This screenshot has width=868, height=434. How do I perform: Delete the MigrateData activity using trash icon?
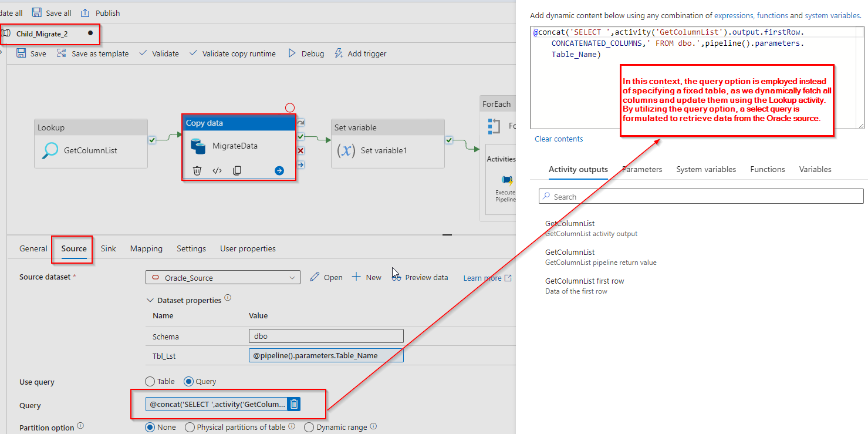point(197,170)
